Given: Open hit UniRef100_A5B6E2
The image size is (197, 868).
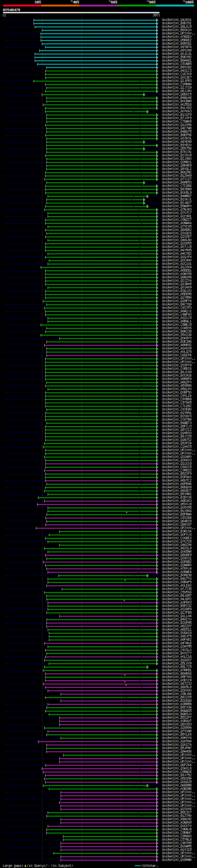Looking at the screenshot, I should pyautogui.click(x=177, y=40).
